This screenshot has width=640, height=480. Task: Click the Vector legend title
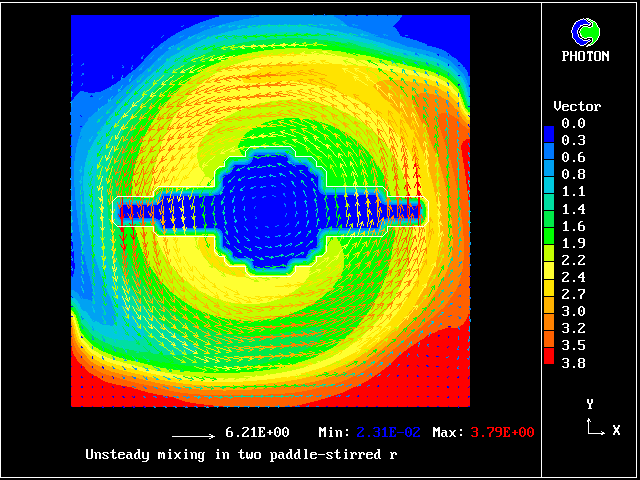pyautogui.click(x=577, y=106)
